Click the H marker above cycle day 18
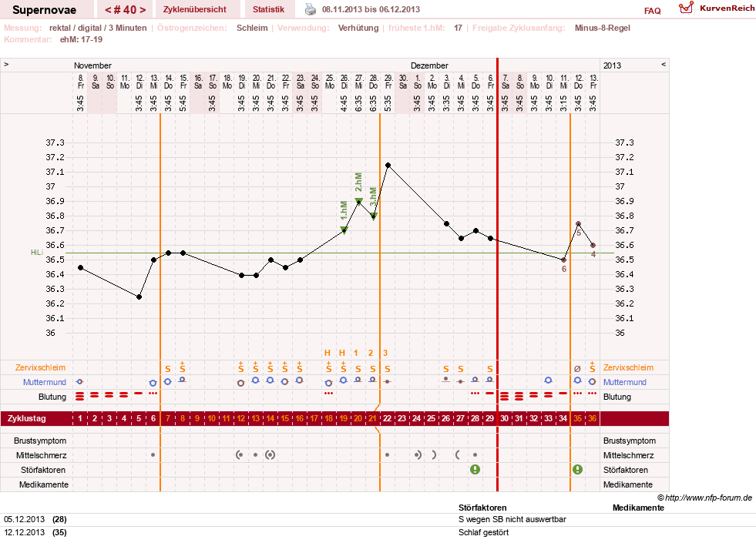The height and width of the screenshot is (553, 756). click(328, 353)
